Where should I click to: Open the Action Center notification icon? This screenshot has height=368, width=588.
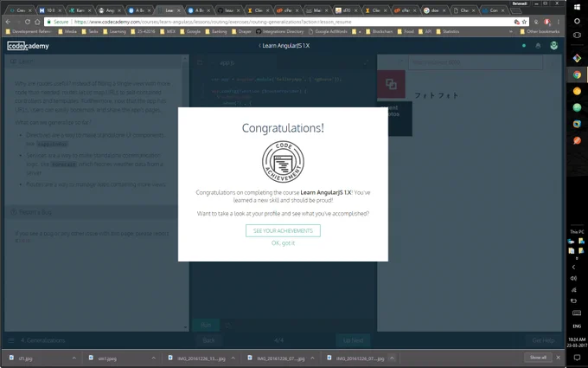click(577, 358)
